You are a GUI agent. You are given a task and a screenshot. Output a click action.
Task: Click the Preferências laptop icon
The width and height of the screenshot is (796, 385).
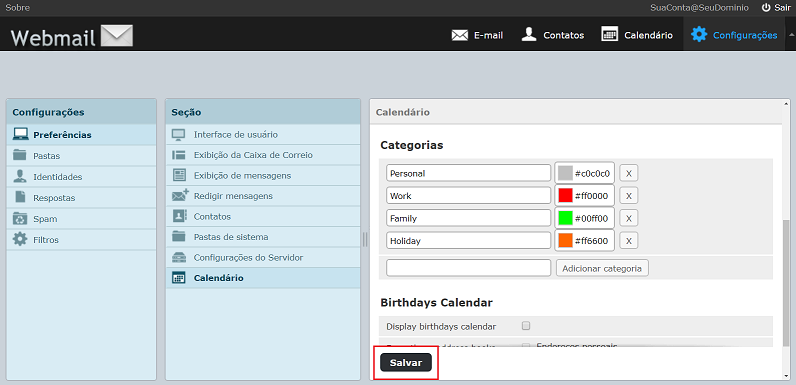20,135
